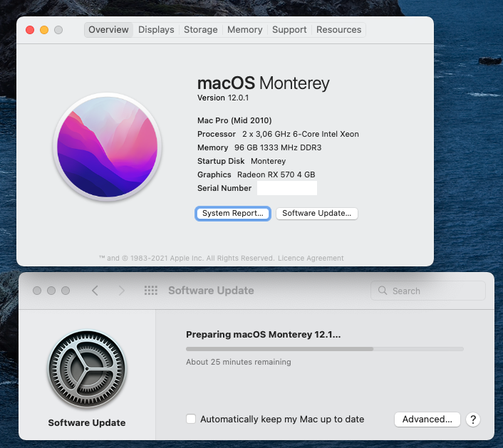The height and width of the screenshot is (448, 503).
Task: Click the Software Update gear icon
Action: click(x=87, y=369)
